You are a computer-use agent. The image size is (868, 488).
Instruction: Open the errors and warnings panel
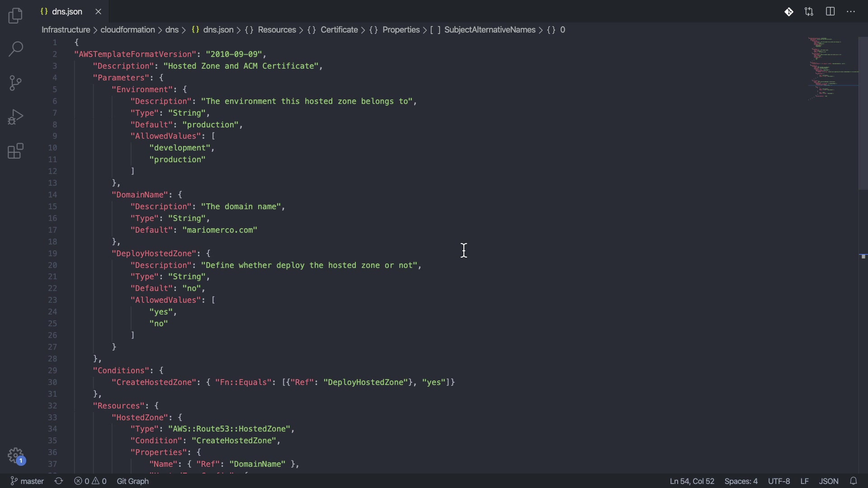(x=90, y=481)
